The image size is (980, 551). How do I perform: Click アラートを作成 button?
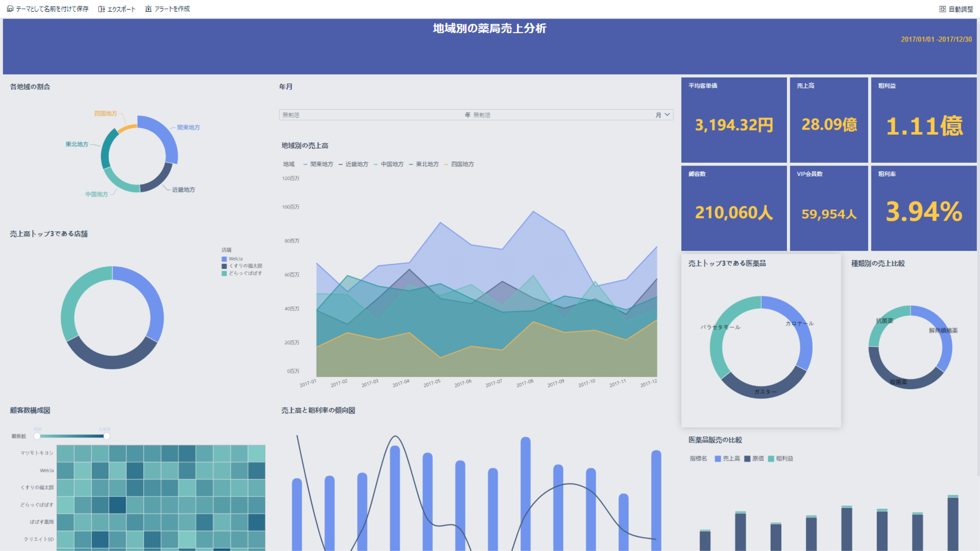(x=172, y=9)
